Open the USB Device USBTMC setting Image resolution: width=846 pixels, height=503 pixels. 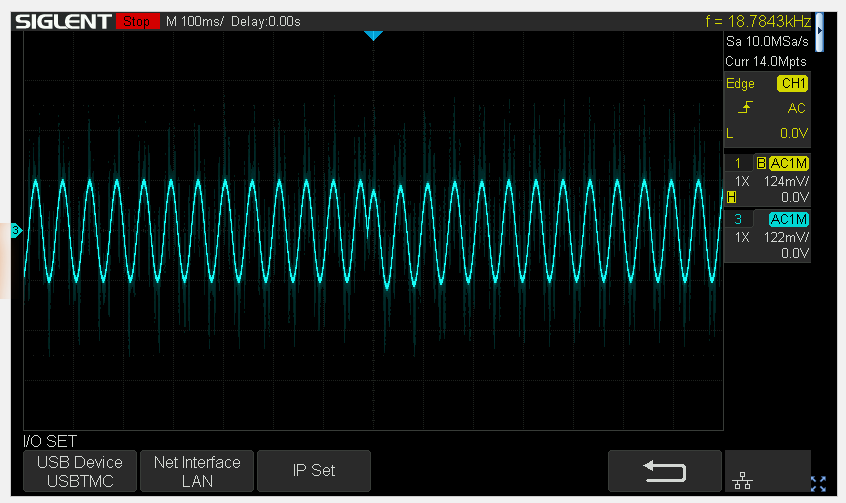click(x=80, y=471)
